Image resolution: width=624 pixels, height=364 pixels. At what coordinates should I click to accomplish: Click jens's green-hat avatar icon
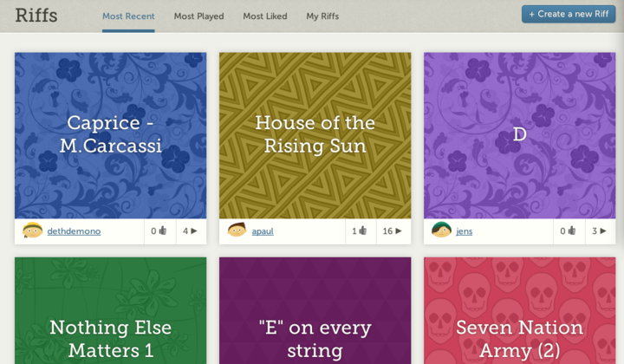click(x=441, y=230)
